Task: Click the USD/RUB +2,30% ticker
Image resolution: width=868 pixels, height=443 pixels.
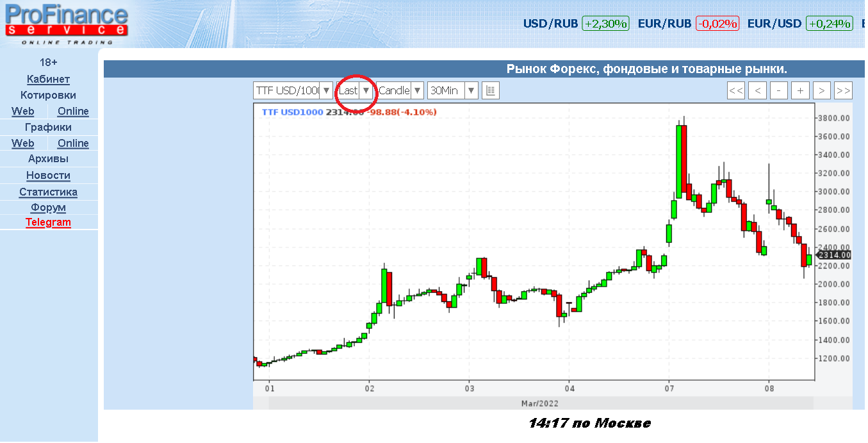Action: point(576,24)
